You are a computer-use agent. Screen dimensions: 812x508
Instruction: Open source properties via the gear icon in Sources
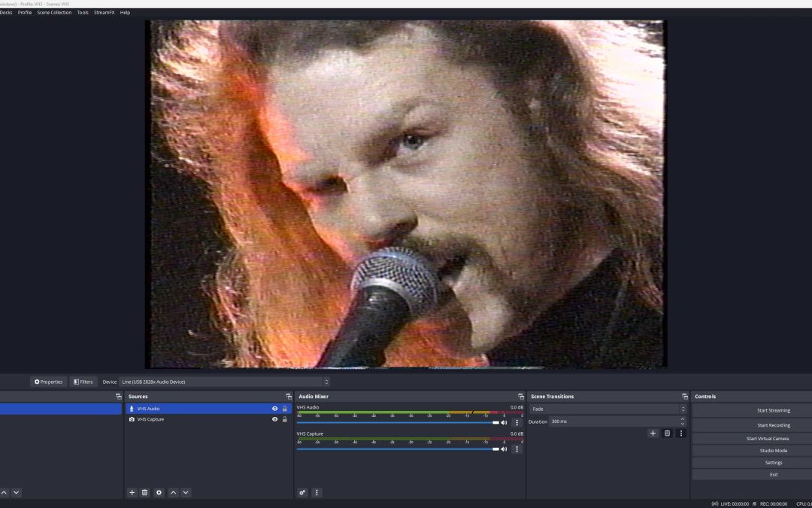coord(159,492)
